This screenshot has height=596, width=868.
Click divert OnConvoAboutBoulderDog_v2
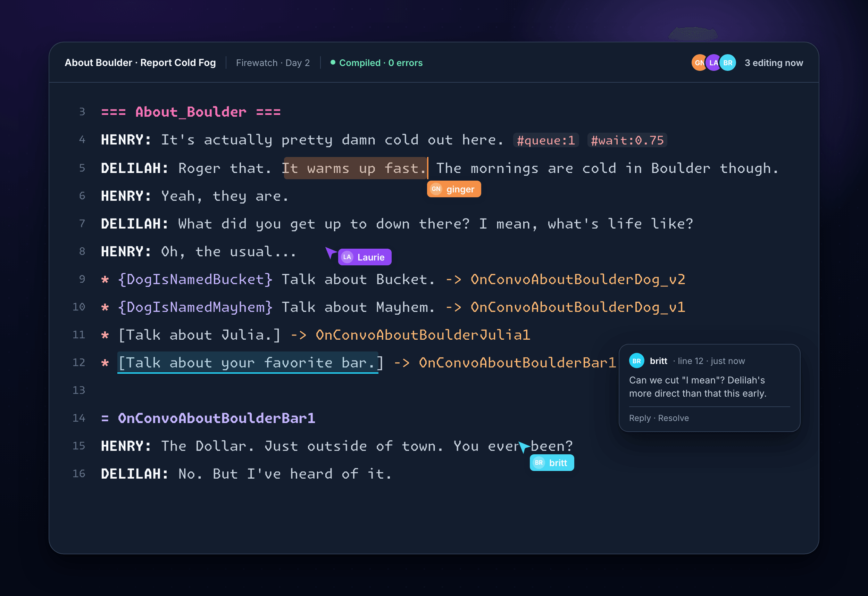click(x=578, y=279)
